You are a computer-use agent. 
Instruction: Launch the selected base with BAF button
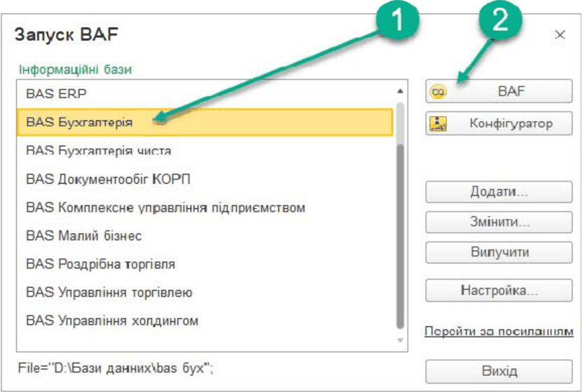coord(499,91)
